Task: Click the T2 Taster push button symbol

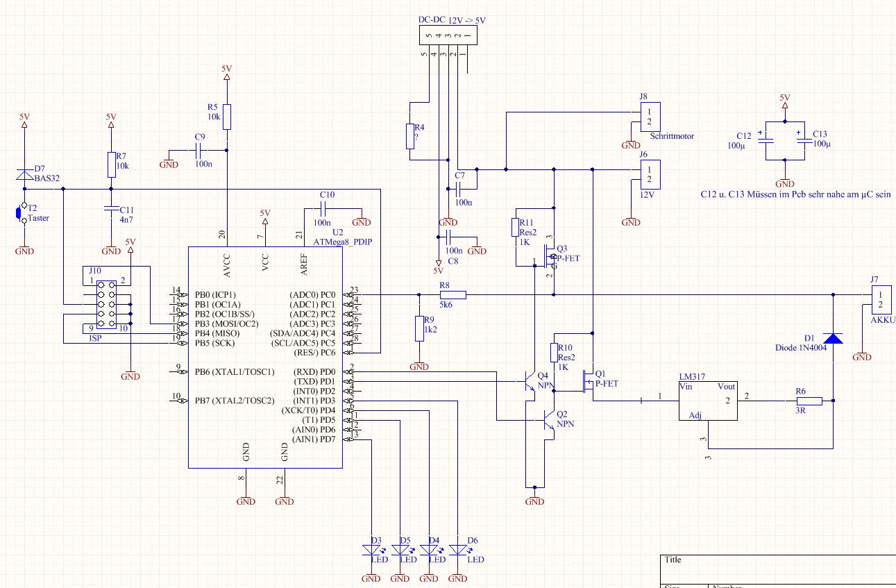Action: pos(19,213)
